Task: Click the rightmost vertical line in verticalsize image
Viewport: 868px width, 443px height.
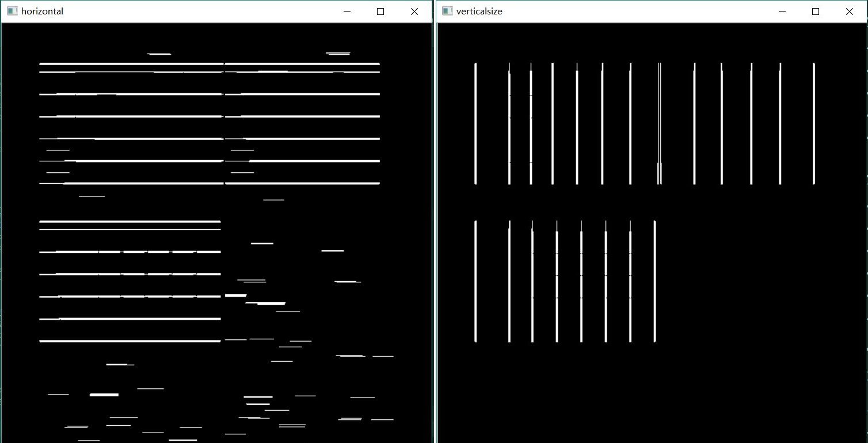Action: tap(814, 124)
